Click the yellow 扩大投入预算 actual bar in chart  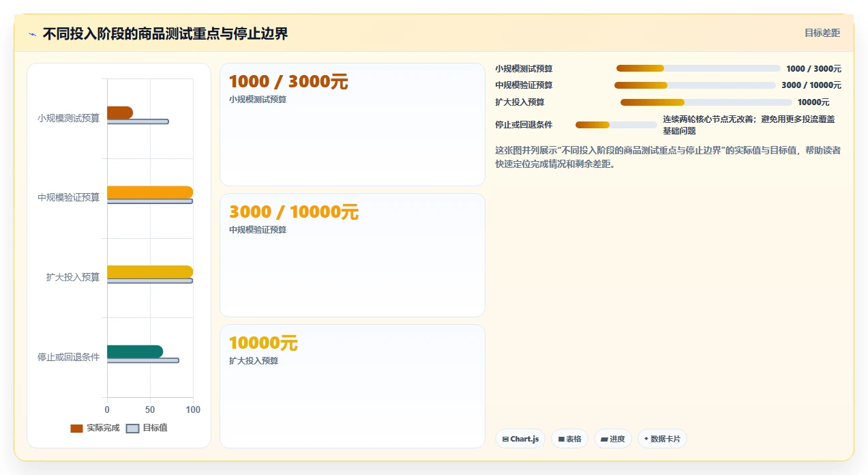(150, 272)
